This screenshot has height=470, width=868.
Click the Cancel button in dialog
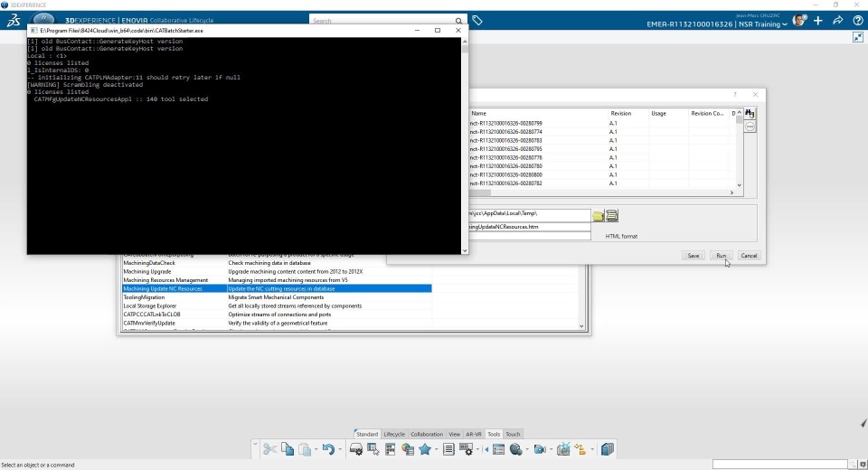(749, 256)
